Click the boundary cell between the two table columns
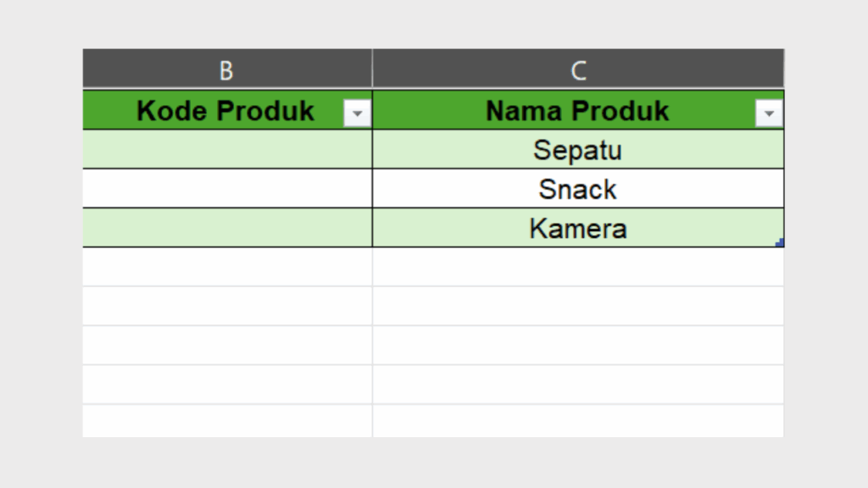Screen dimensions: 868x488 point(371,189)
